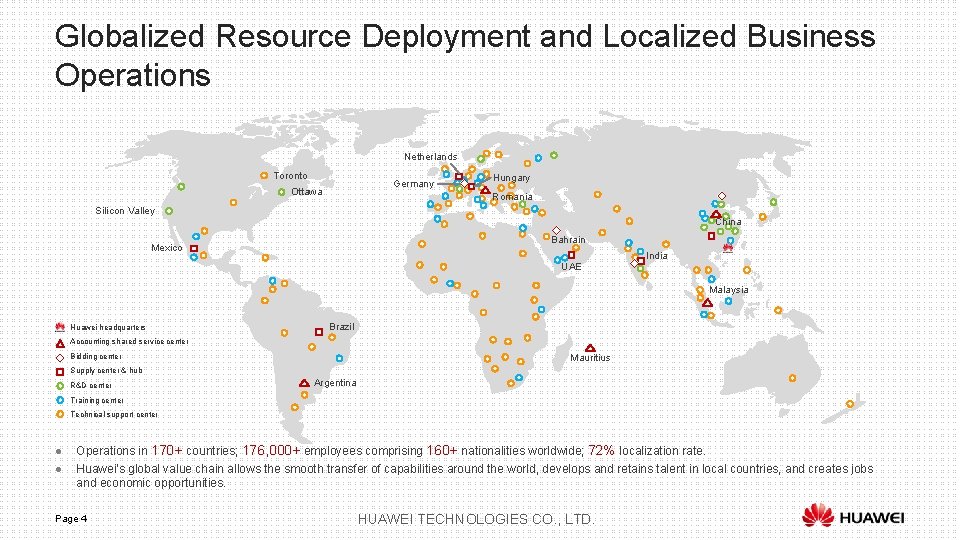This screenshot has width=960, height=540.
Task: Click the orange marker in Australia
Action: pyautogui.click(x=792, y=378)
